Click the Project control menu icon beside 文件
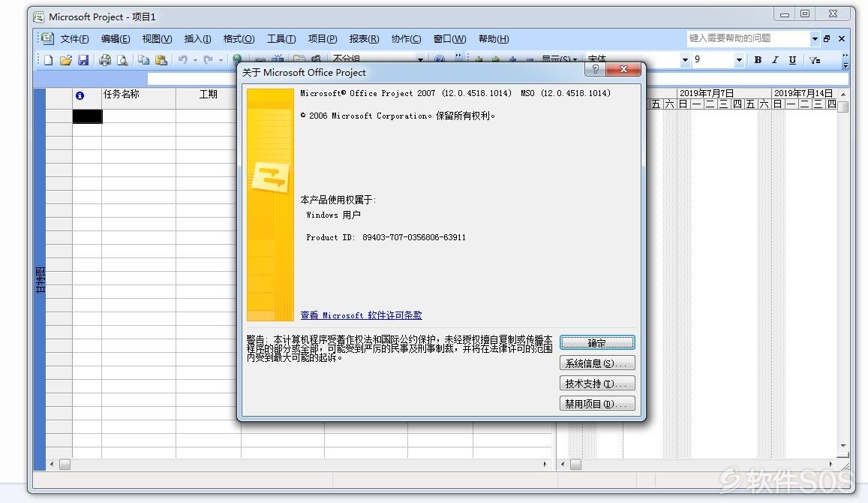Screen dimensions: 868x503 (x=47, y=38)
